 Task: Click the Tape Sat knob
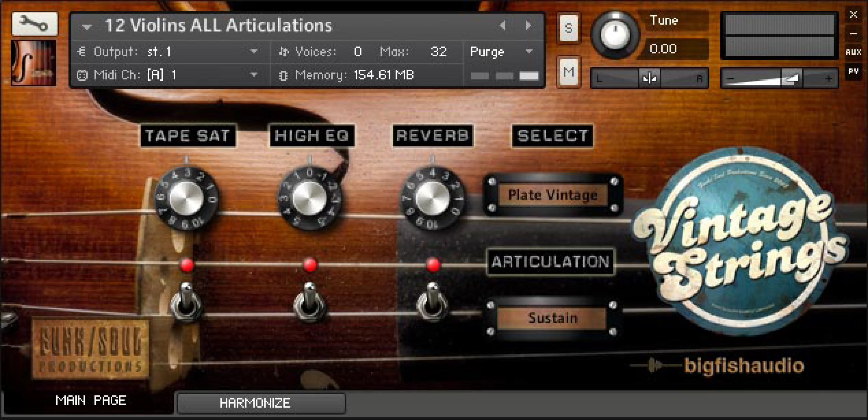coord(186,198)
